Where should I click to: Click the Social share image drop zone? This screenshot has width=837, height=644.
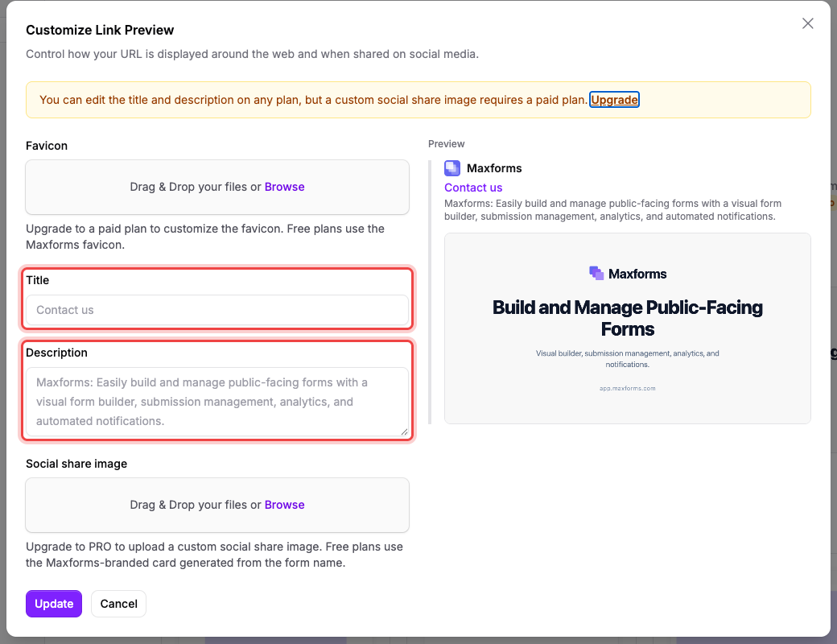(x=217, y=506)
